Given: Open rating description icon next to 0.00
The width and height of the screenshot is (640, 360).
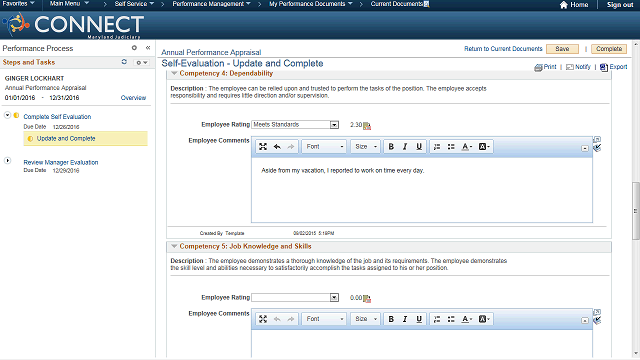Looking at the screenshot, I should [367, 298].
